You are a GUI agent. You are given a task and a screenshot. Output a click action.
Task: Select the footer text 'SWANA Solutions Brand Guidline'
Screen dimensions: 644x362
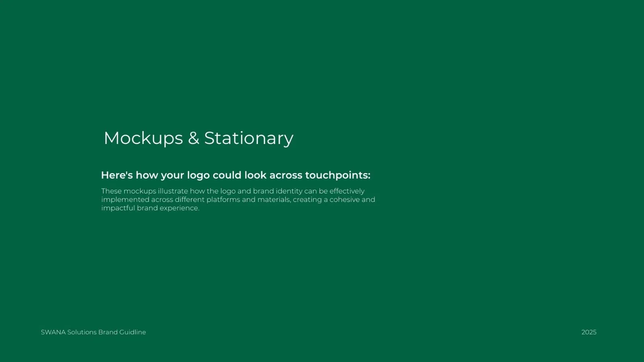[93, 332]
